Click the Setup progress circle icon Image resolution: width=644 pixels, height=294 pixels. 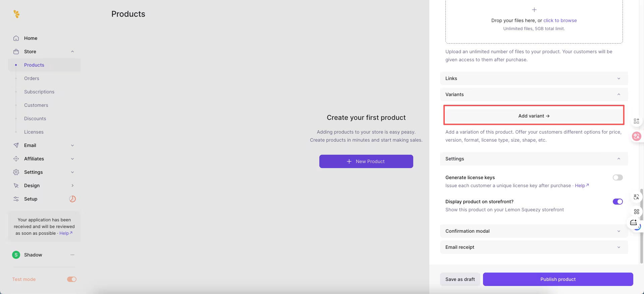(72, 199)
